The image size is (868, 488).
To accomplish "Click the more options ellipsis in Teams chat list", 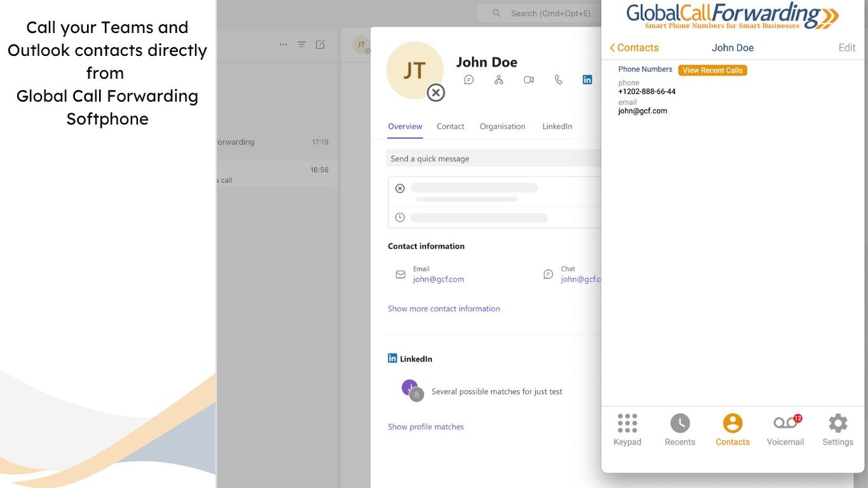I will (283, 44).
